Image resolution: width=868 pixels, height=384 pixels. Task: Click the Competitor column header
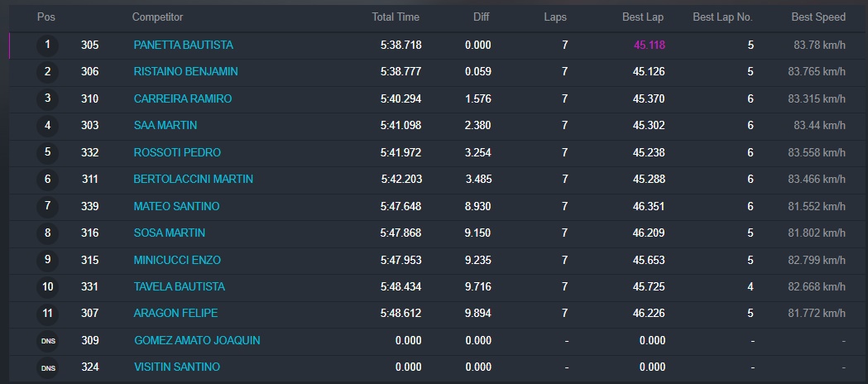click(x=157, y=17)
